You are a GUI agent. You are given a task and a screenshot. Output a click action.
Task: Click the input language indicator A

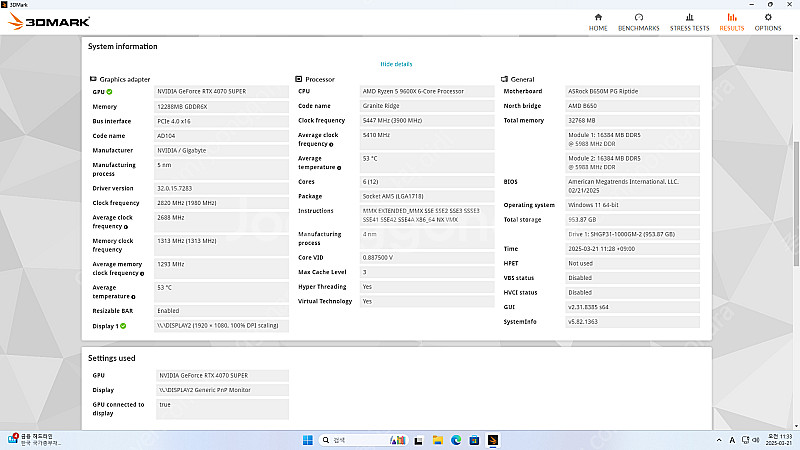732,440
